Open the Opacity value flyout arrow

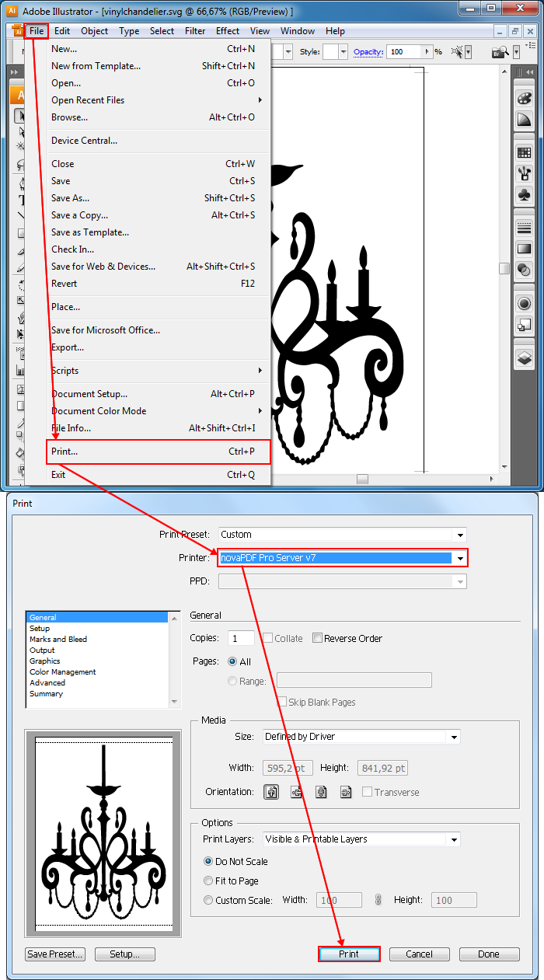tap(427, 51)
